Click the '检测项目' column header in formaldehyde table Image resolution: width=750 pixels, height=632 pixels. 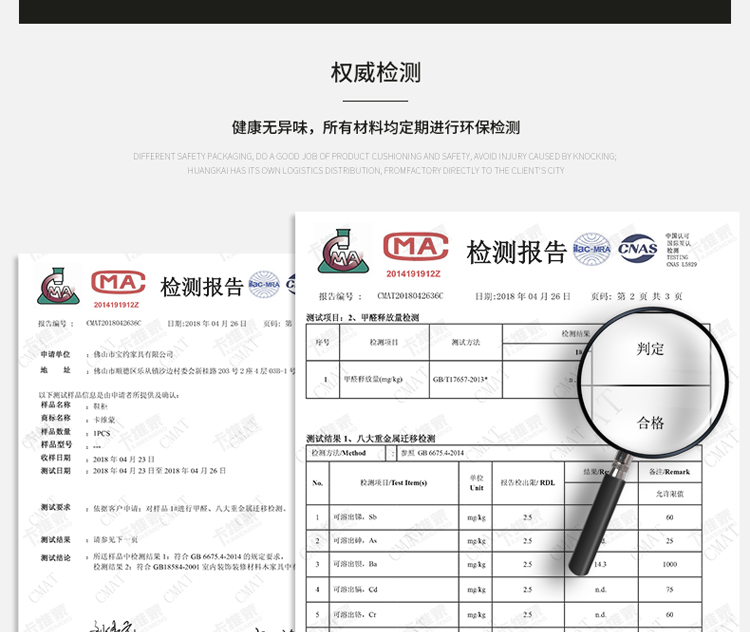[x=384, y=342]
